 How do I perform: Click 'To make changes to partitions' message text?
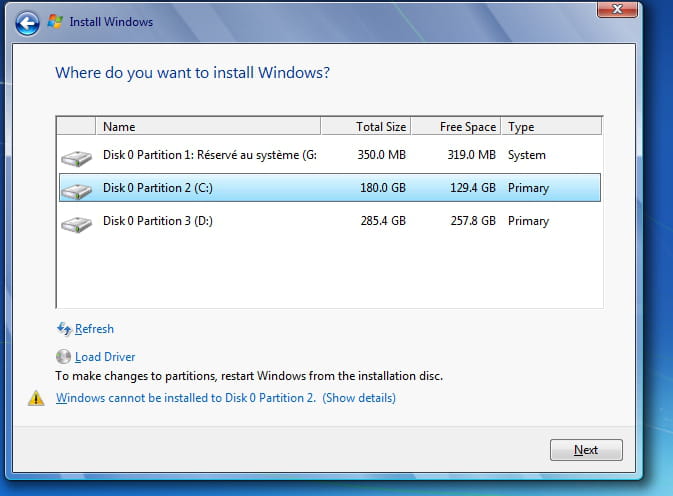(249, 376)
